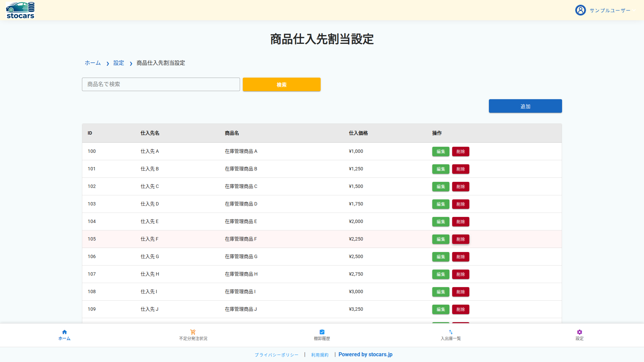Delete row 104 仕入先 E
Screen dimensions: 644x362
tap(461, 222)
